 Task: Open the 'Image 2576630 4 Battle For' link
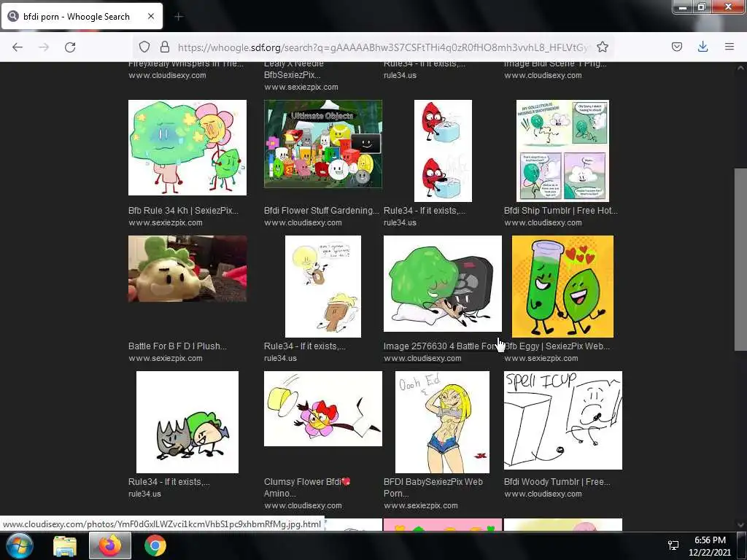tap(440, 346)
